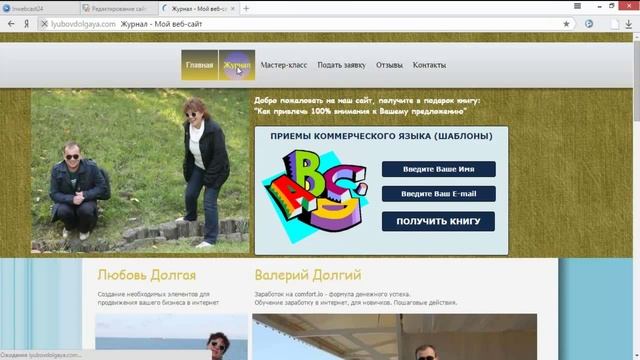Click the ПОЛУЧИТЬ КНИГУ button
The height and width of the screenshot is (360, 640).
(438, 221)
